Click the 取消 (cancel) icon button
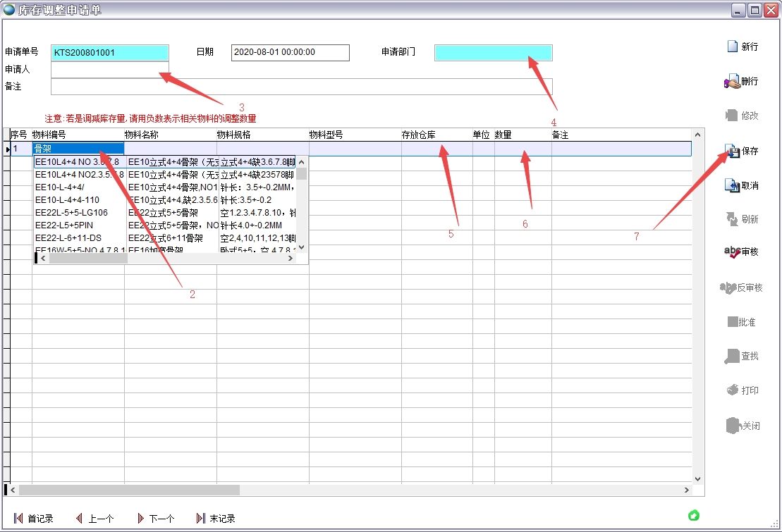The width and height of the screenshot is (782, 532). pos(733,185)
